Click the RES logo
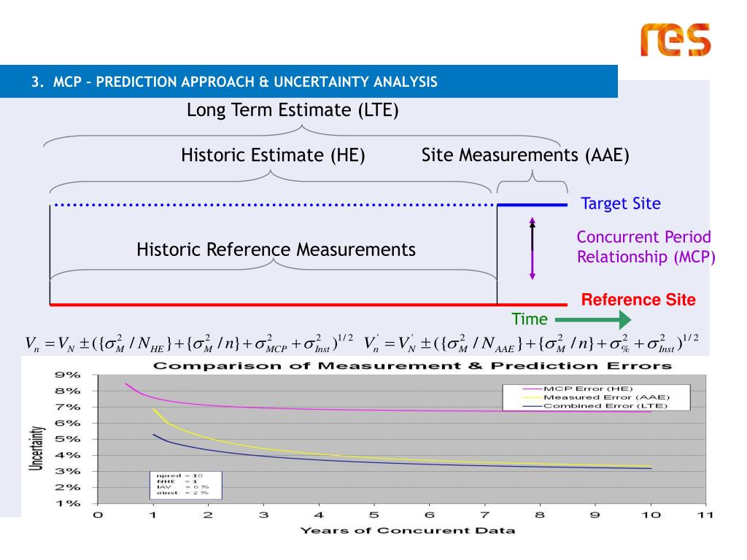 coord(675,39)
